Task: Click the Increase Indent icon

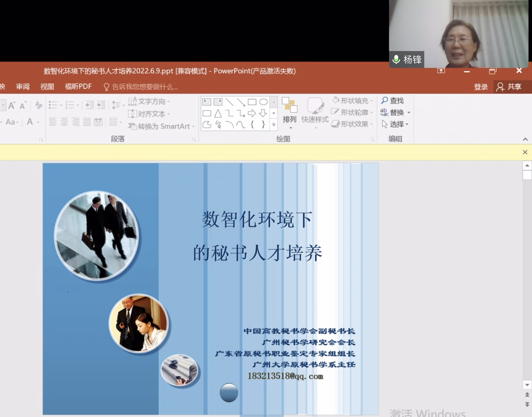Action: (x=101, y=105)
